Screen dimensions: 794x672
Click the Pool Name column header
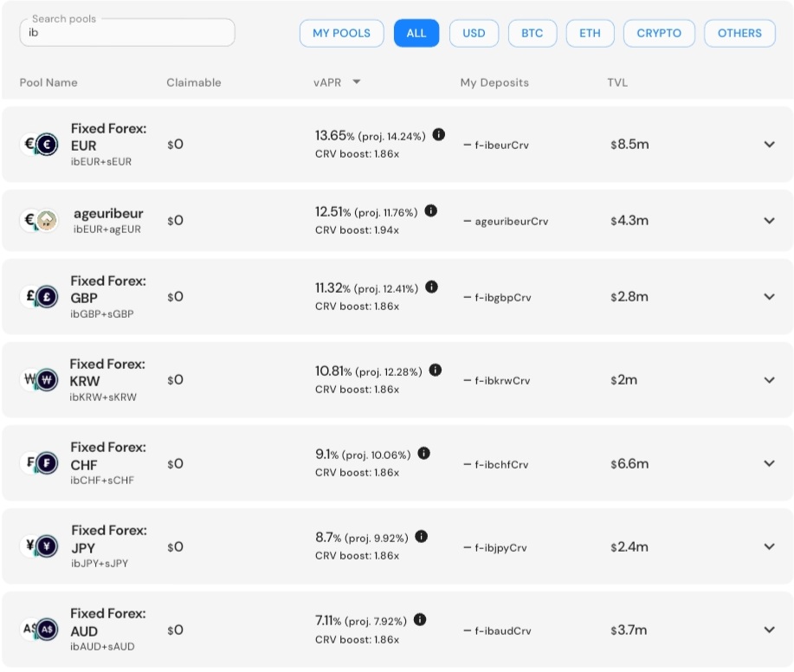click(48, 82)
